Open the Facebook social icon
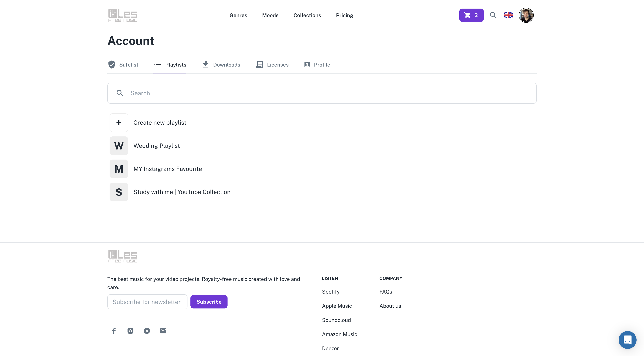This screenshot has width=644, height=356. click(114, 331)
